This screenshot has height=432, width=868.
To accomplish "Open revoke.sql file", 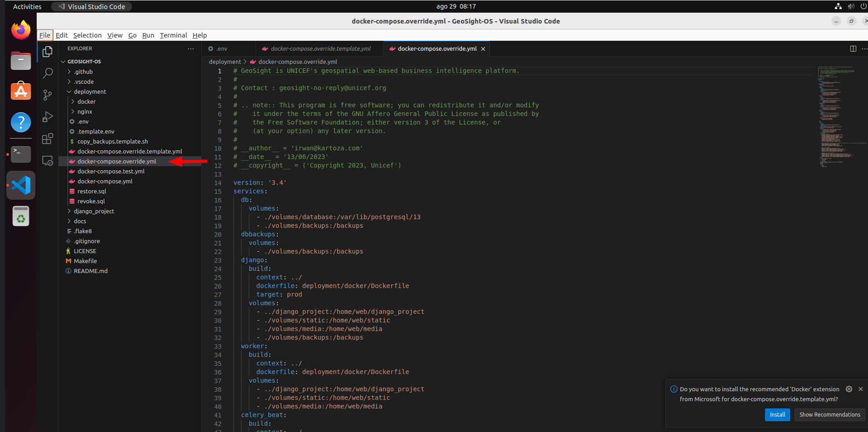I will tap(130, 201).
